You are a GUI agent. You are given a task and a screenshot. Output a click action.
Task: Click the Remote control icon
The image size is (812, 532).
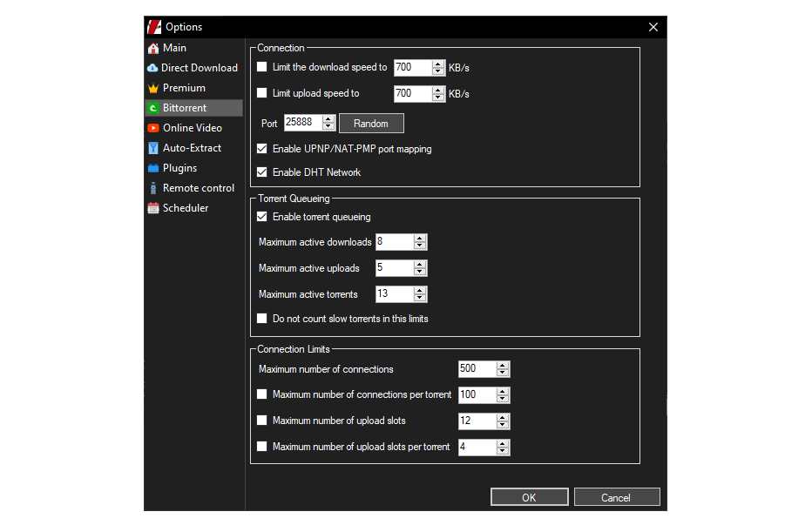pyautogui.click(x=153, y=188)
